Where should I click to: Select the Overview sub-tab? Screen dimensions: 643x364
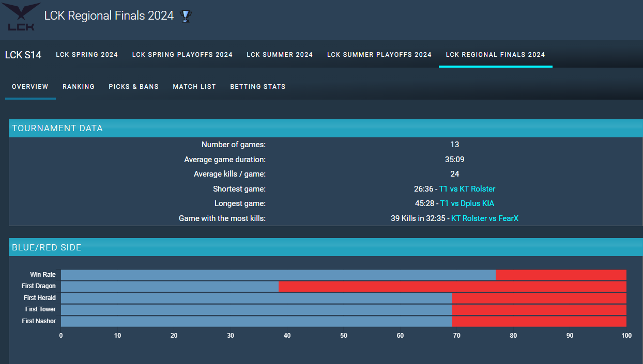point(30,87)
